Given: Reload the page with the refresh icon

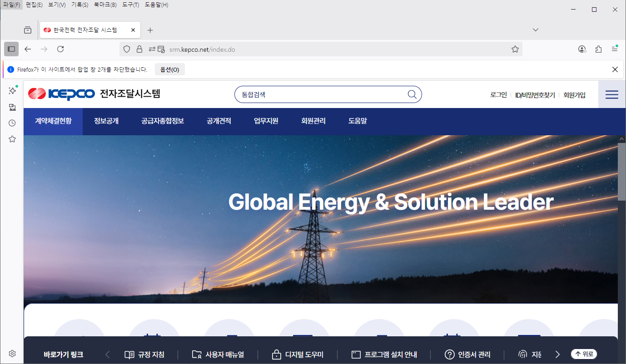Looking at the screenshot, I should (x=60, y=49).
